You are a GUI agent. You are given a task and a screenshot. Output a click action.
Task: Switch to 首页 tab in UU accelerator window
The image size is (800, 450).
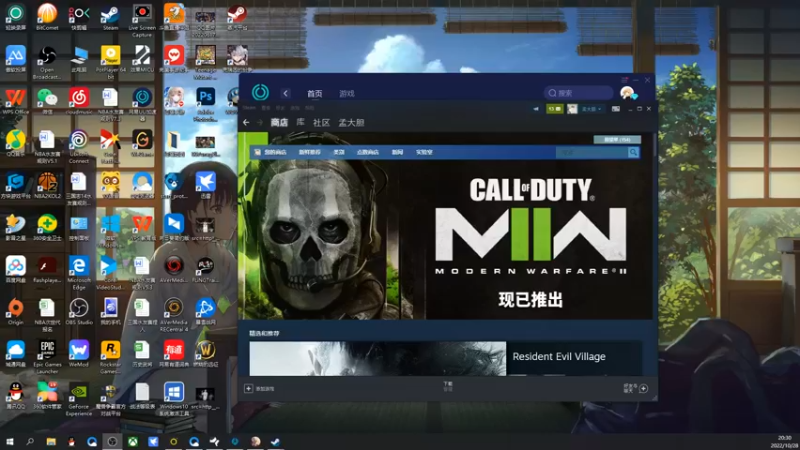315,93
